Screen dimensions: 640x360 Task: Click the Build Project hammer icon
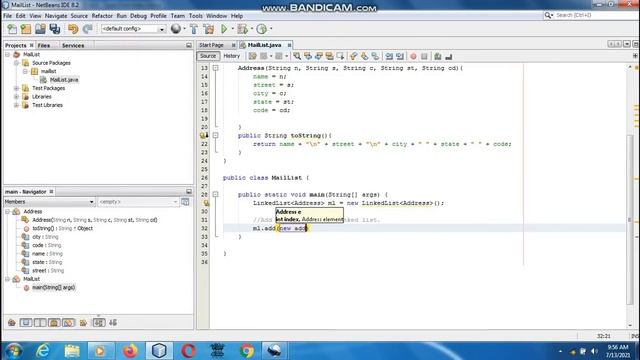point(194,29)
